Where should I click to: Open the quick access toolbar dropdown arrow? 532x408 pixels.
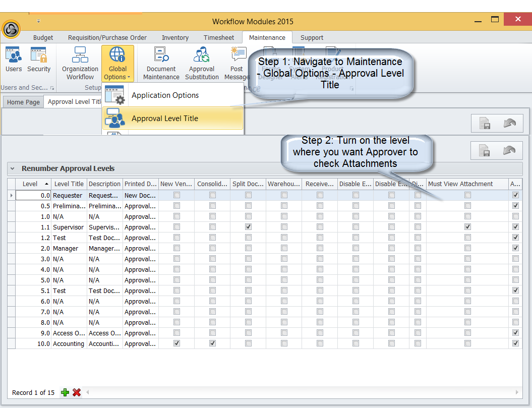click(x=38, y=21)
